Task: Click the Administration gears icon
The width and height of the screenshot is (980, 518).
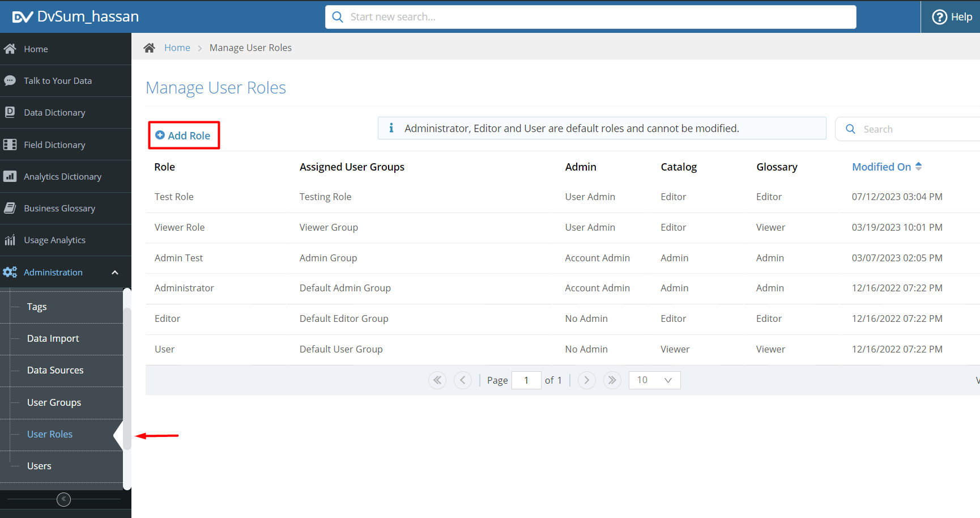Action: pyautogui.click(x=10, y=272)
